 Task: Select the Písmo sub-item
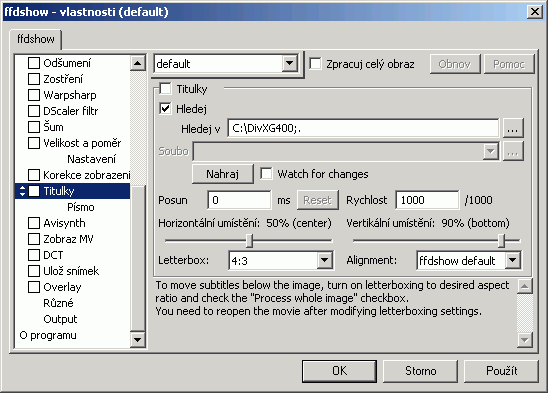coord(81,207)
